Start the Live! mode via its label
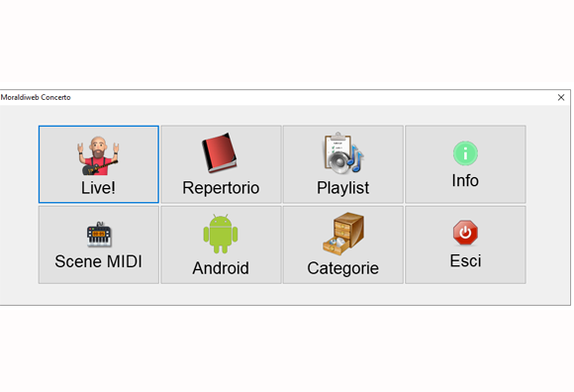This screenshot has width=574, height=392. point(98,188)
